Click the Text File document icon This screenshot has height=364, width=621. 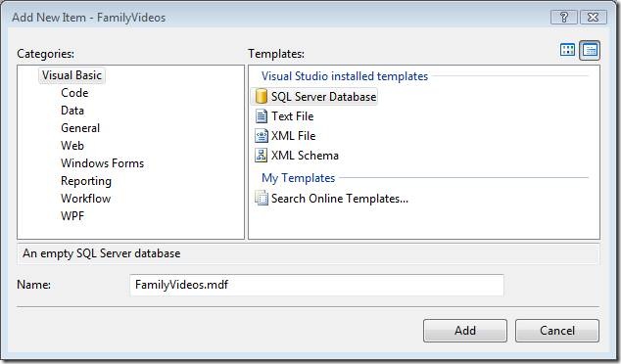261,116
